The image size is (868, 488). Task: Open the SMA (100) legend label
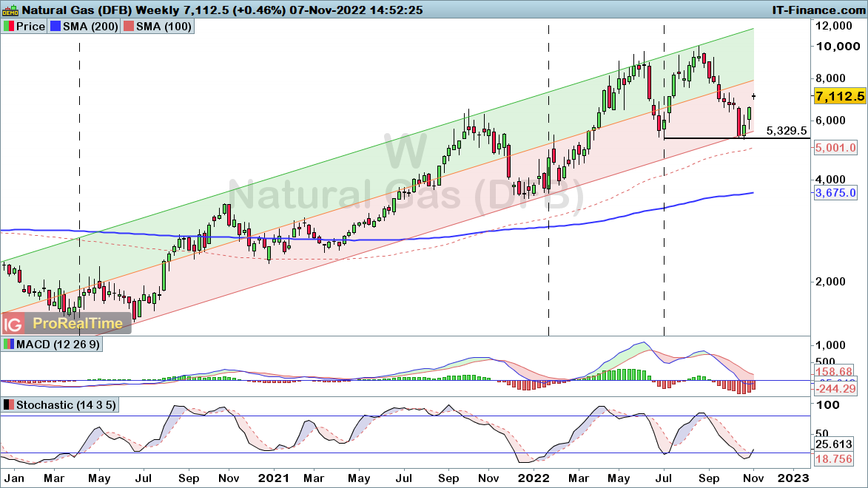point(164,27)
